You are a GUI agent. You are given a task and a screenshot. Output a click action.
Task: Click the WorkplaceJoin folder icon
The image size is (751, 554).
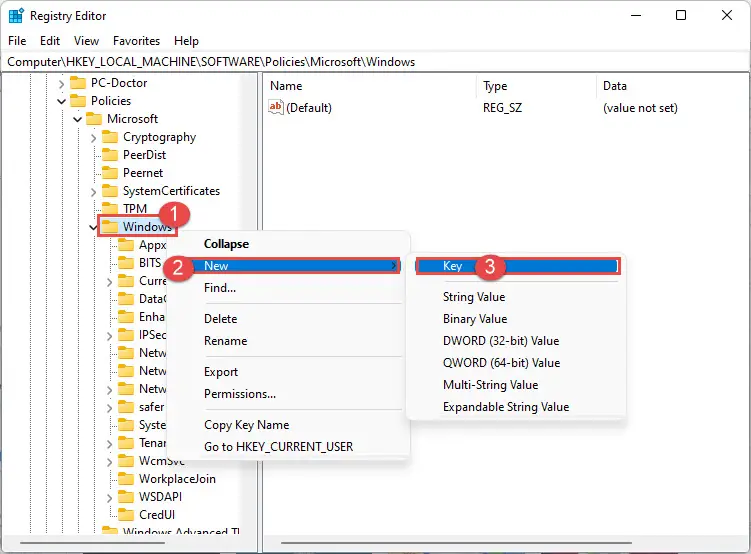coord(126,479)
